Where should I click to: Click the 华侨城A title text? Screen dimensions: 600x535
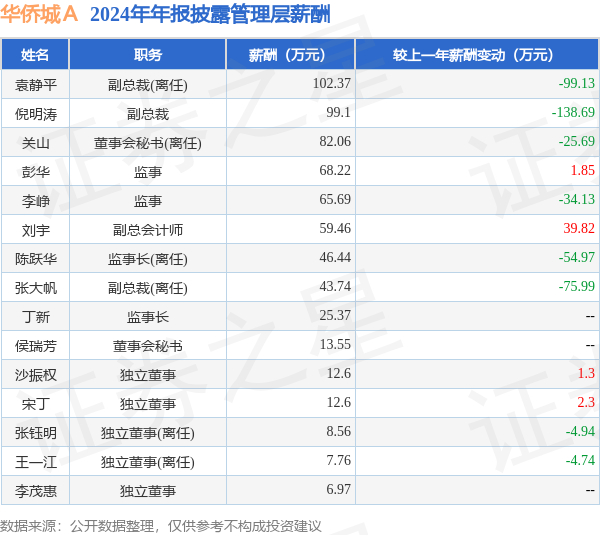pyautogui.click(x=39, y=15)
